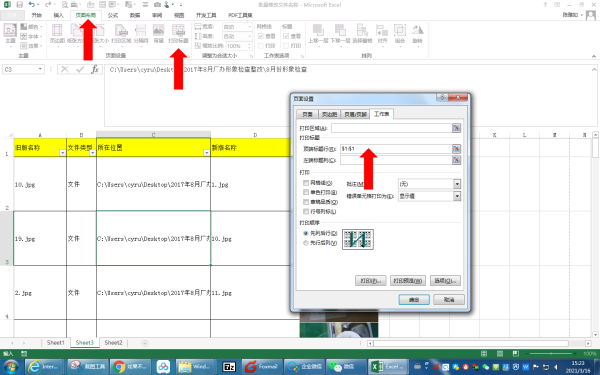
Task: Click the Group (组合) ribbon icon
Action: 400,34
